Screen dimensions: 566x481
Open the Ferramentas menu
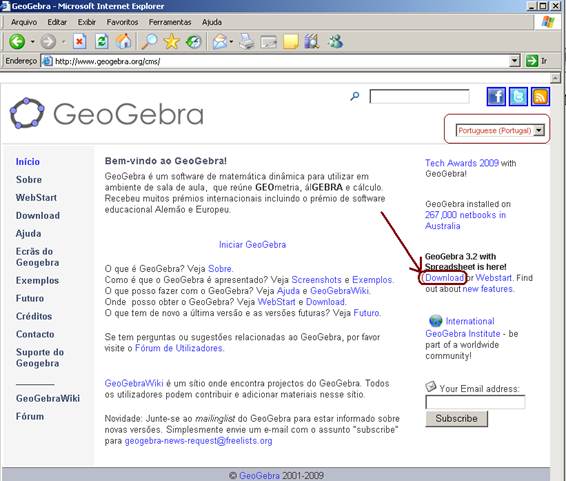coord(170,22)
